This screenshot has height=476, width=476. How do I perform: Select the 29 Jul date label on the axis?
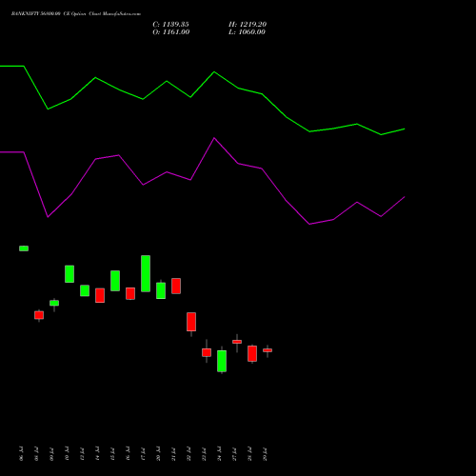[x=265, y=453]
